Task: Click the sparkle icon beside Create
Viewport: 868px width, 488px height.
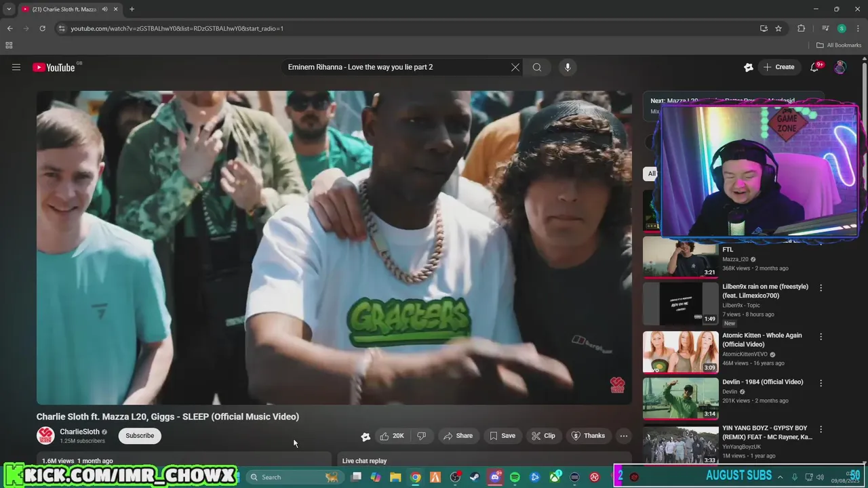Action: tap(749, 67)
